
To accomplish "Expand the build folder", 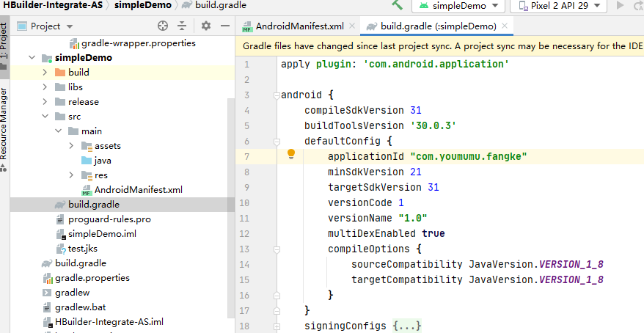I will [x=45, y=73].
